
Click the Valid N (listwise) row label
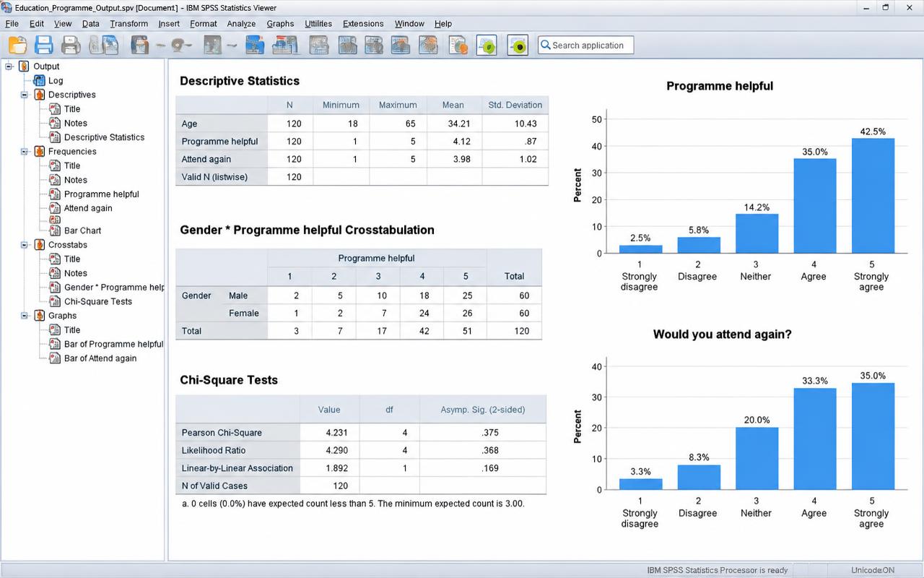point(214,177)
